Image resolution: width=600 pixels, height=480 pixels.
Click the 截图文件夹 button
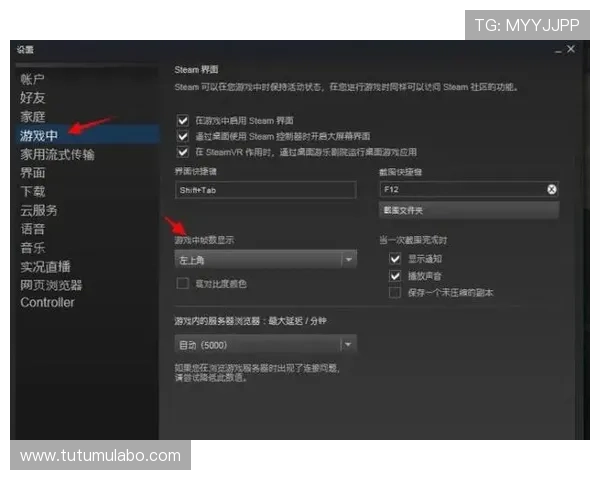click(469, 211)
